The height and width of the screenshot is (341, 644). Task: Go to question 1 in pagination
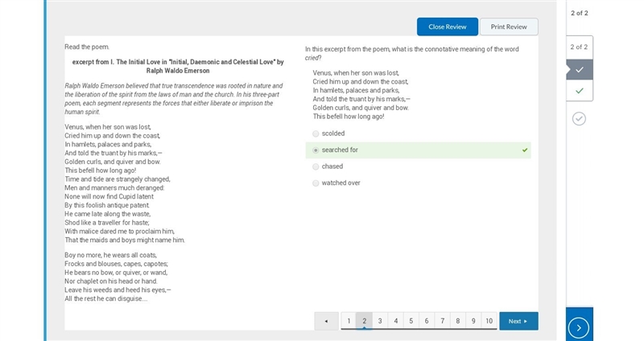[349, 321]
